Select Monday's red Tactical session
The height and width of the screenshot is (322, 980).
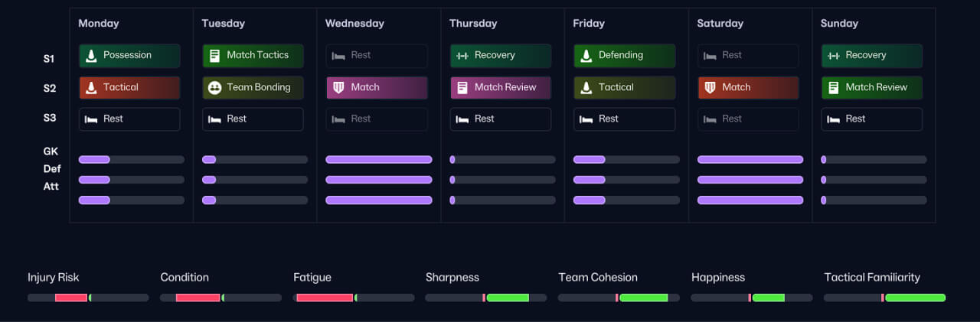point(129,87)
